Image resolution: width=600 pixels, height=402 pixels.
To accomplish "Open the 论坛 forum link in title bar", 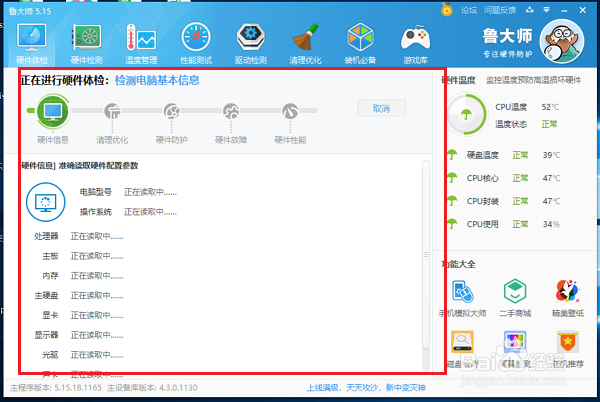I will [x=469, y=10].
